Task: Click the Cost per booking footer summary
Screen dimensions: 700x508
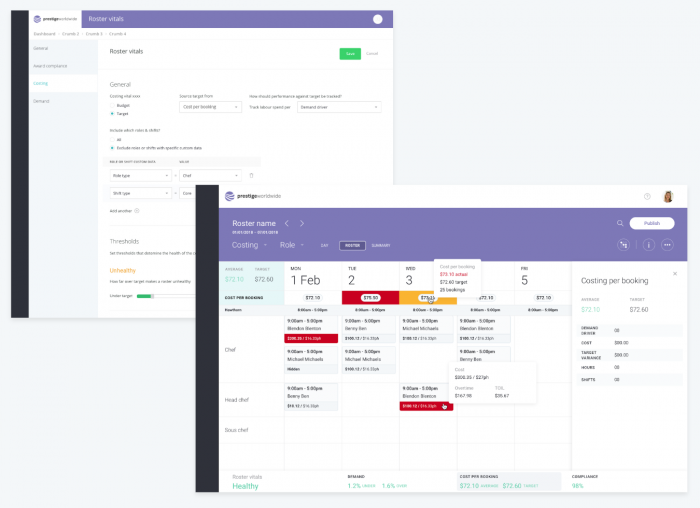Action: (508, 481)
